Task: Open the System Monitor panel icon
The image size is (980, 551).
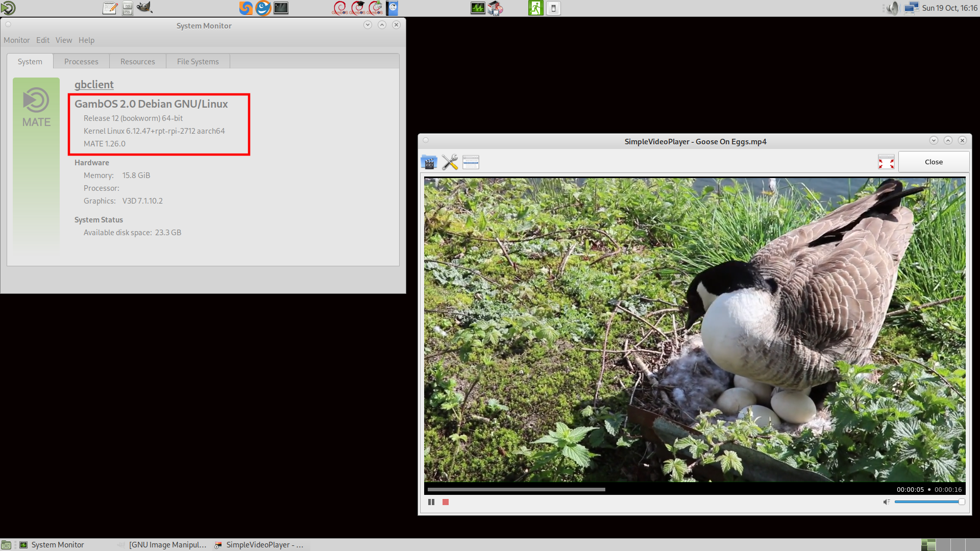Action: 477,8
